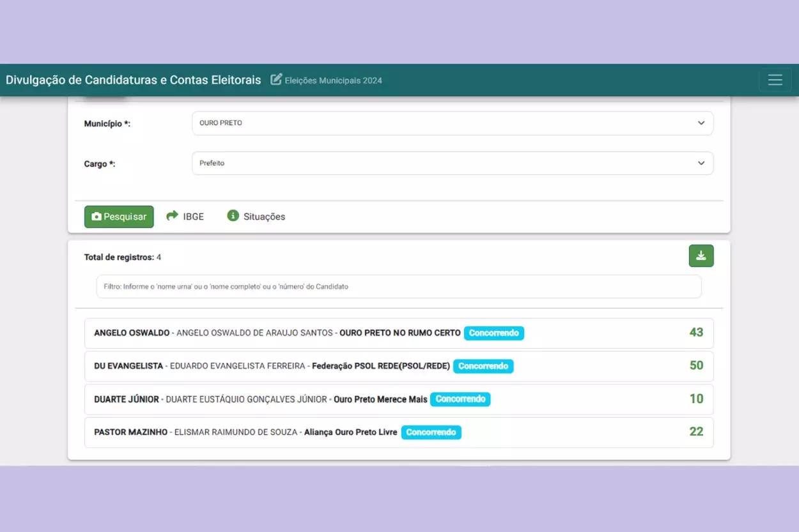Click the candidate filter input field
Screen dimensions: 799x532
pyautogui.click(x=398, y=287)
